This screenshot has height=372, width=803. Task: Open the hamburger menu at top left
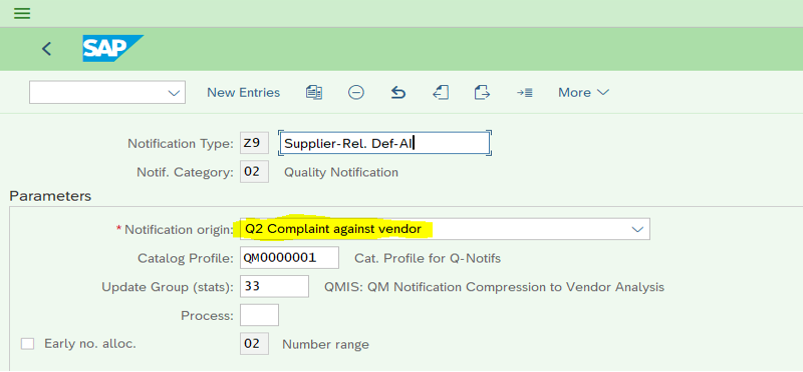click(22, 13)
